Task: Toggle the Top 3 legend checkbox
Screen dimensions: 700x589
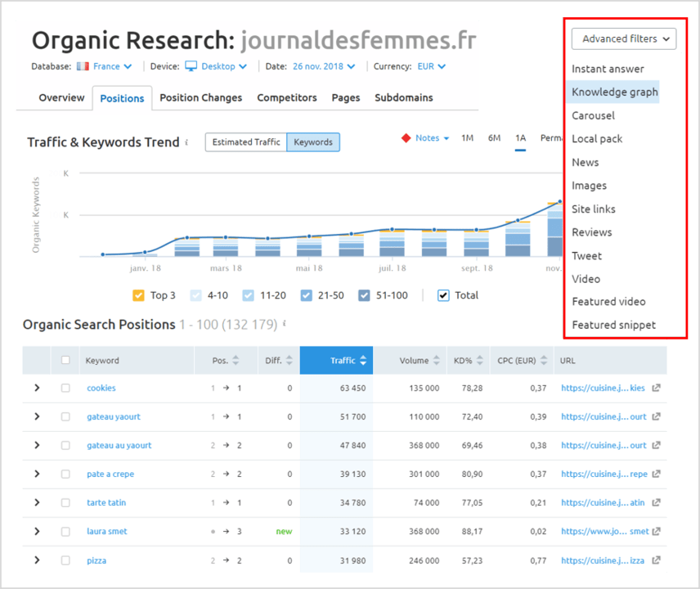Action: click(x=138, y=295)
